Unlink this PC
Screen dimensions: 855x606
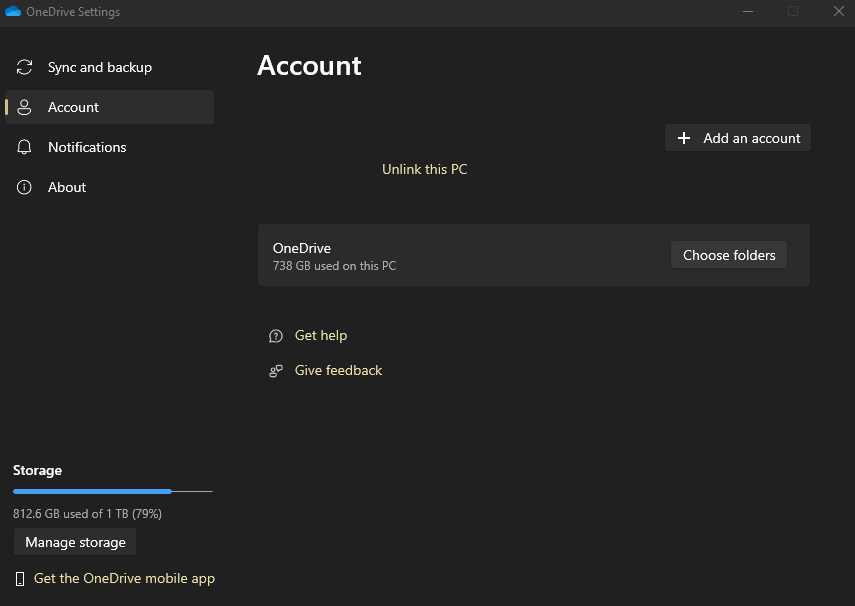[x=424, y=169]
